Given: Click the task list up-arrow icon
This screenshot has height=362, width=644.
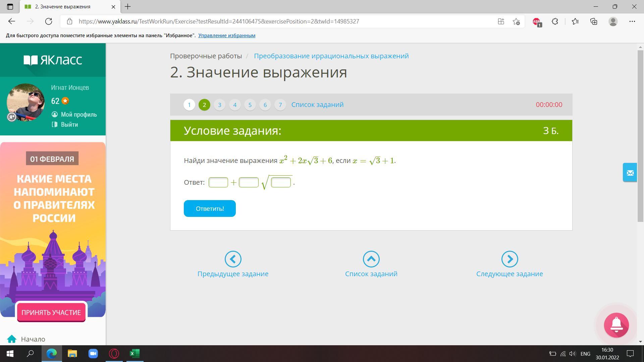Looking at the screenshot, I should [x=371, y=259].
